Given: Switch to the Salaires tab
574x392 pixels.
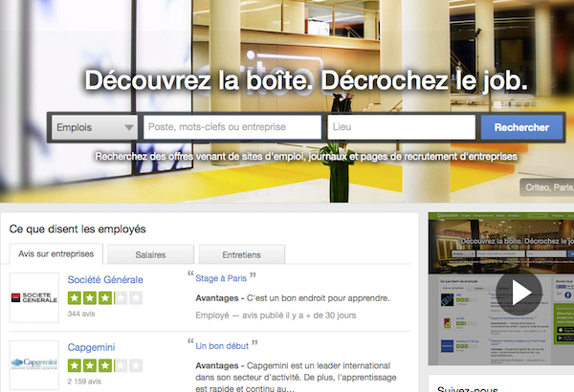Looking at the screenshot, I should tap(150, 254).
